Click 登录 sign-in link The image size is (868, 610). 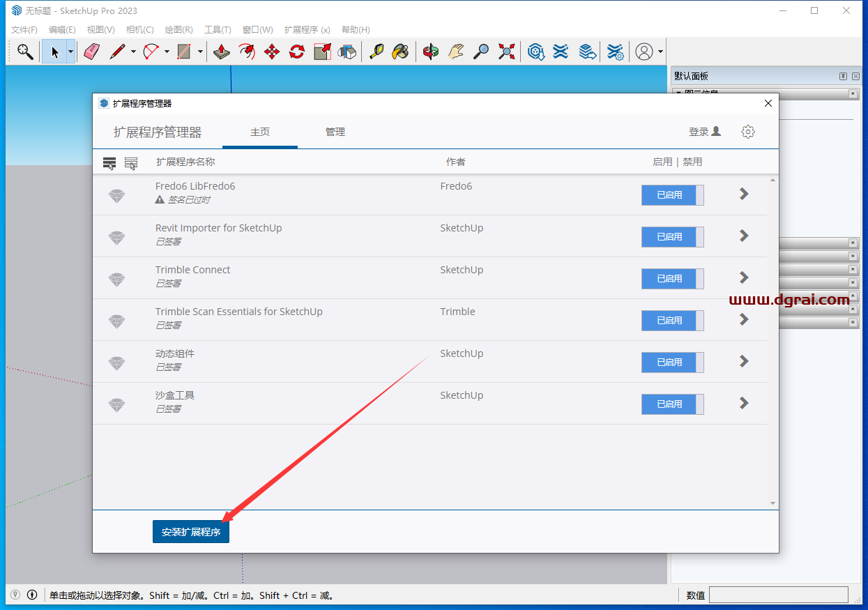click(704, 132)
